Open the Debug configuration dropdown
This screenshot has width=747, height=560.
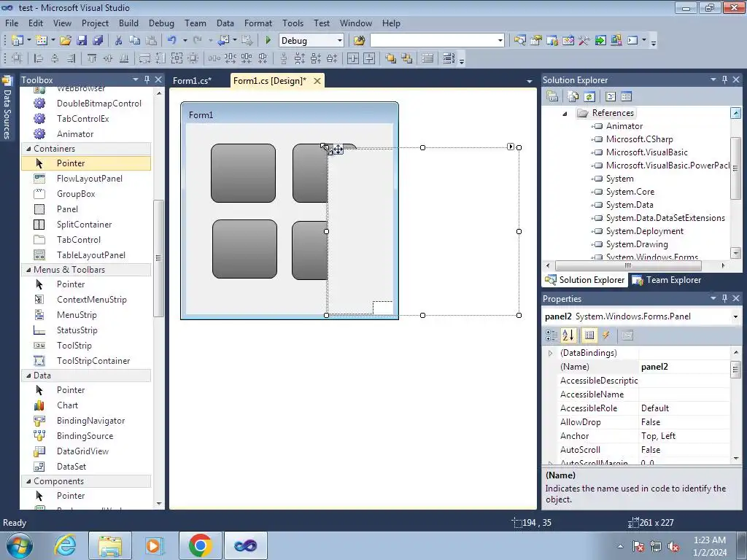click(x=340, y=41)
